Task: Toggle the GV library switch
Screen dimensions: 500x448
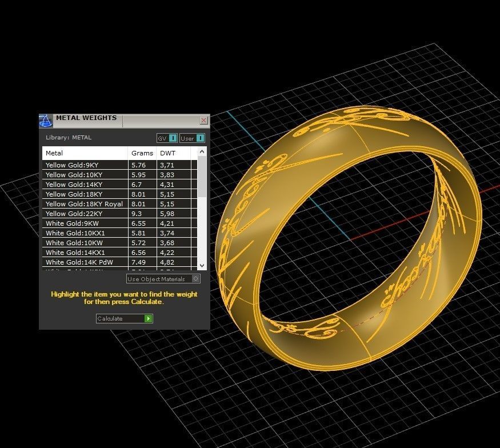Action: (x=167, y=138)
